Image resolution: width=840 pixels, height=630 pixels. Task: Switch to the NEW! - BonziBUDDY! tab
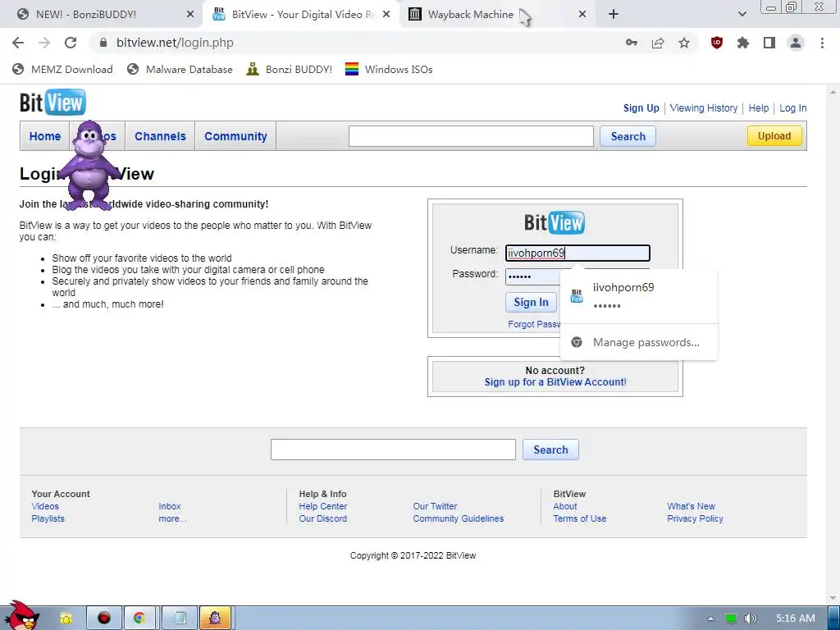coord(102,15)
